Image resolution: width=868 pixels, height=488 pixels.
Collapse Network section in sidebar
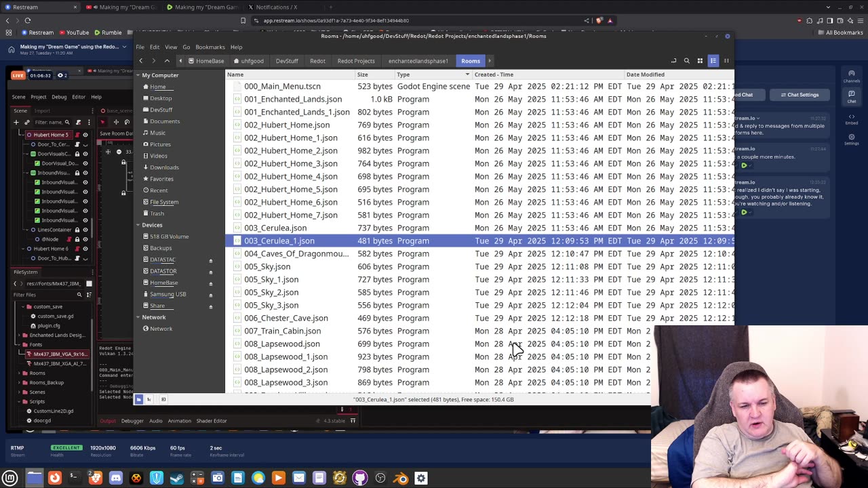[138, 317]
